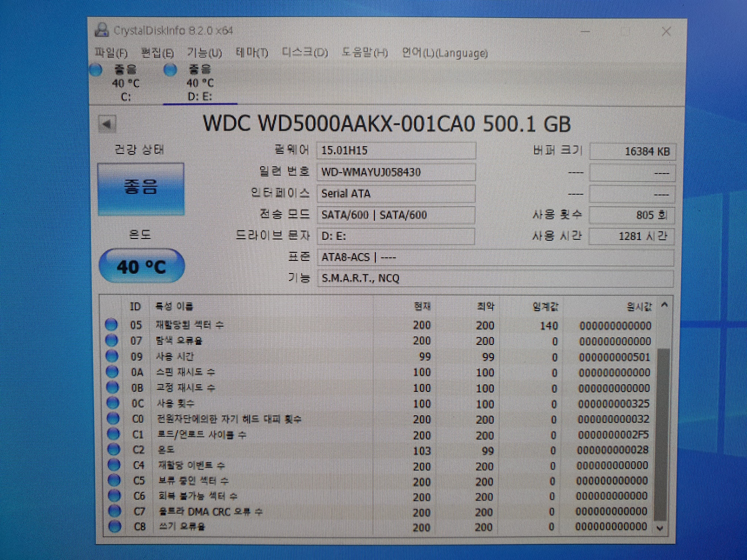Click status circle of attribute 0A

112,372
